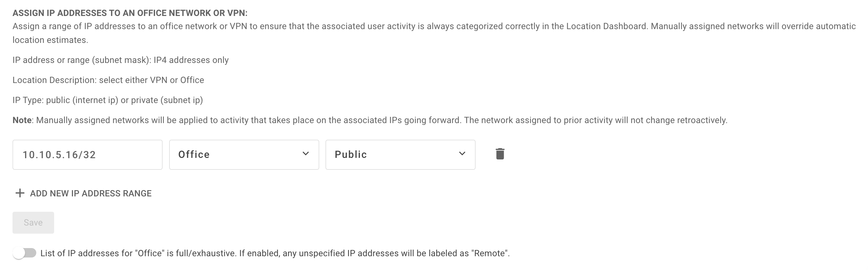The height and width of the screenshot is (270, 868).
Task: Select the Public value text in dropdown
Action: (351, 154)
